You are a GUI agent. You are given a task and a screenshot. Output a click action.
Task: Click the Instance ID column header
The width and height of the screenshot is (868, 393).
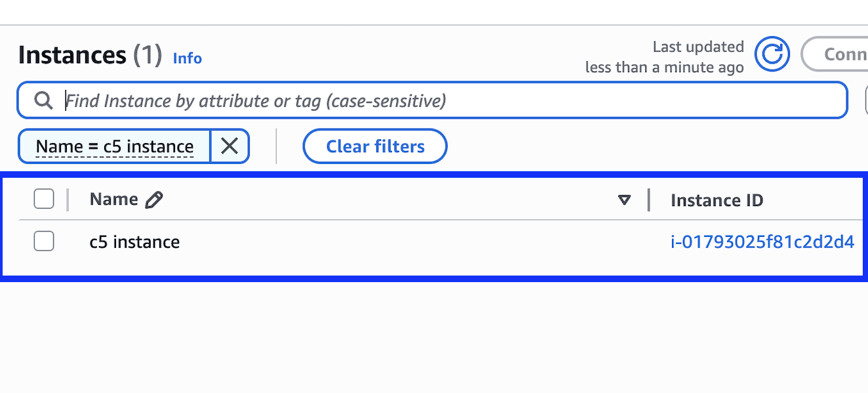click(x=717, y=200)
